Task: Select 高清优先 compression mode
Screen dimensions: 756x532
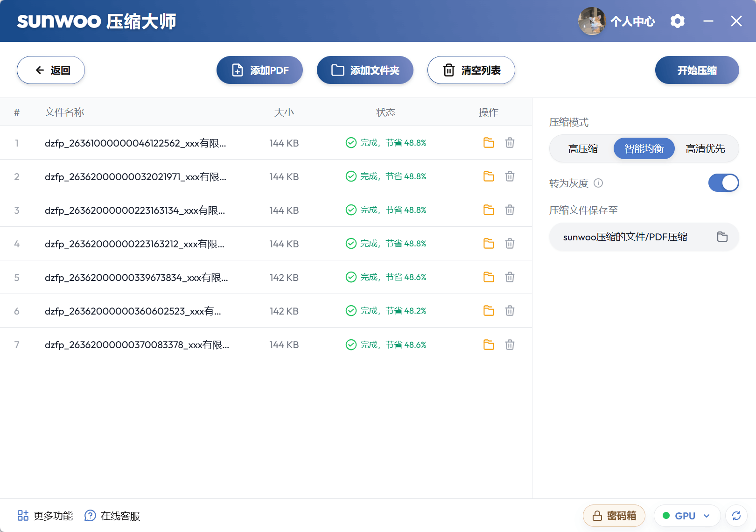Action: tap(705, 149)
